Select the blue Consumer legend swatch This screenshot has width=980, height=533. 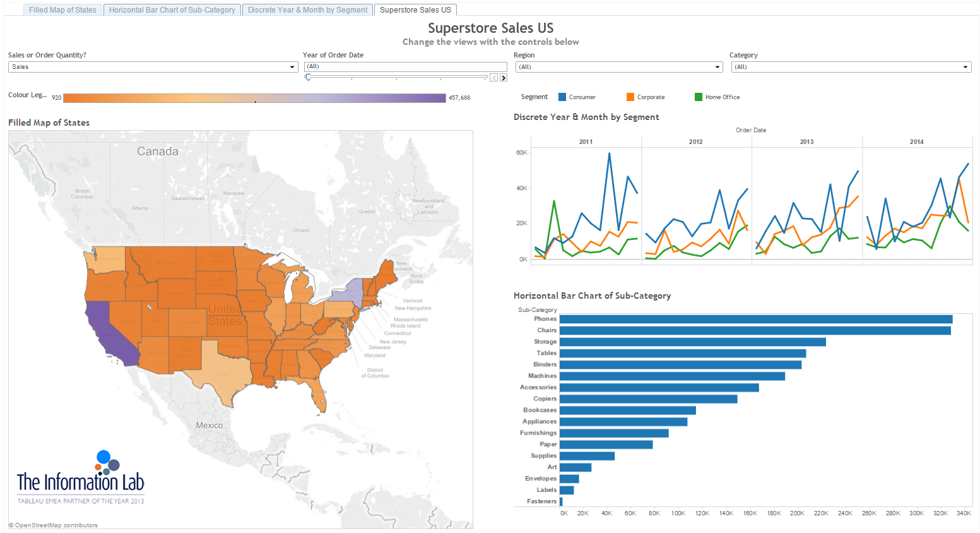562,97
